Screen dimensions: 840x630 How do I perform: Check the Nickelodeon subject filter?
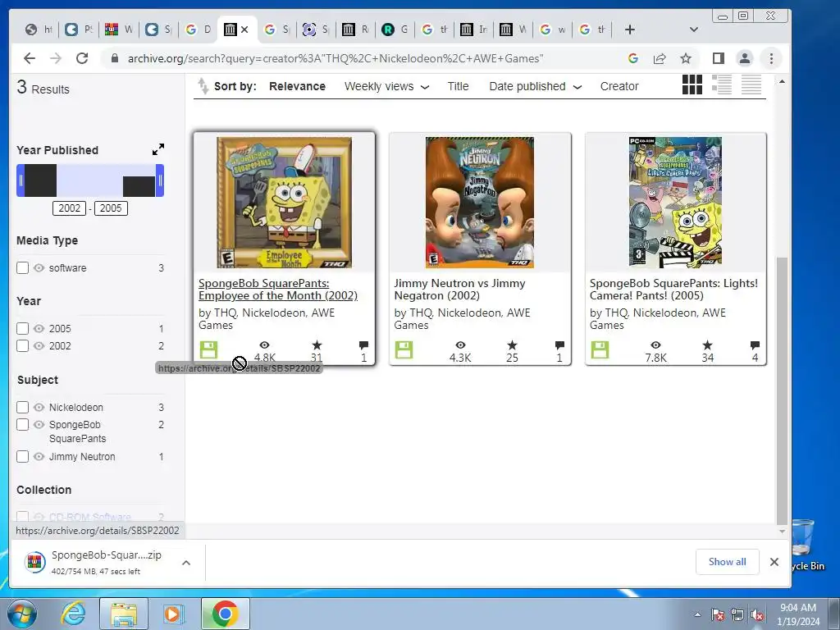pyautogui.click(x=22, y=407)
